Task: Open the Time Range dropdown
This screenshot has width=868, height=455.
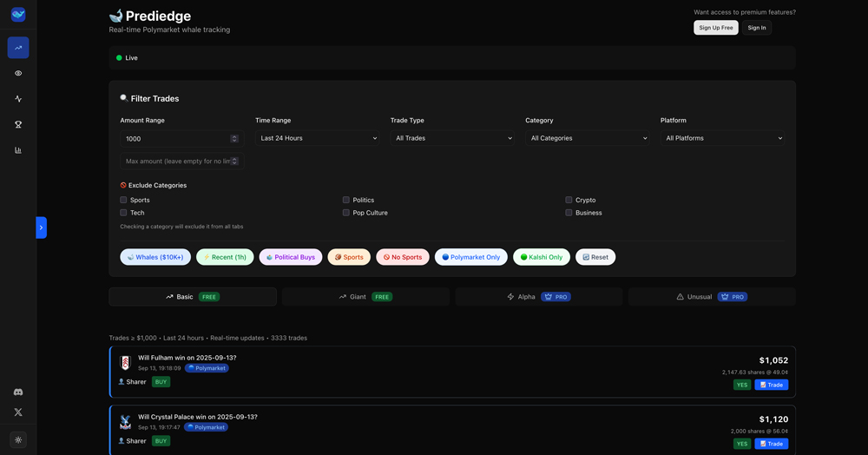Action: [318, 138]
